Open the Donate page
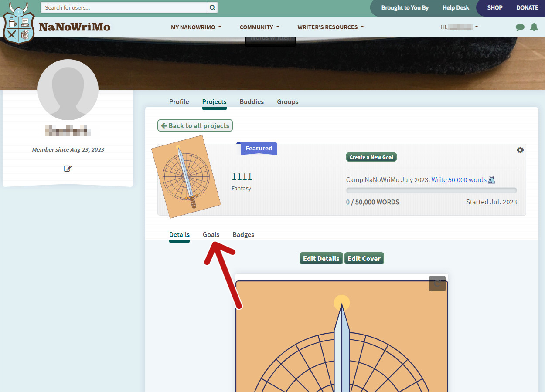The height and width of the screenshot is (392, 545). [x=528, y=8]
